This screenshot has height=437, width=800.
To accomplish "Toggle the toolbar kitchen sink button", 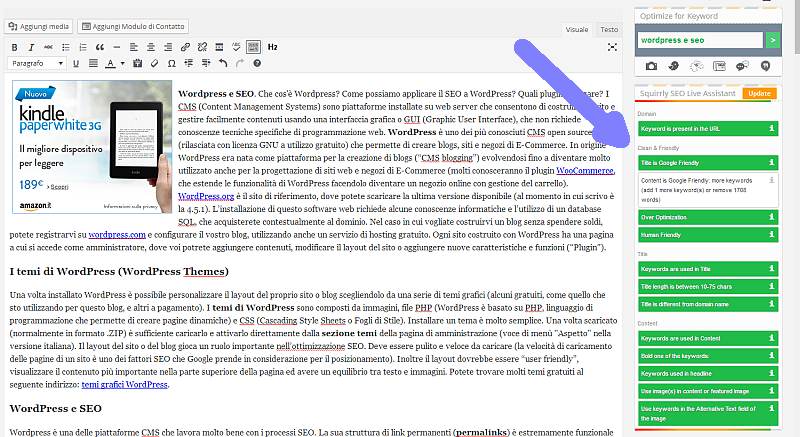I will tap(253, 47).
